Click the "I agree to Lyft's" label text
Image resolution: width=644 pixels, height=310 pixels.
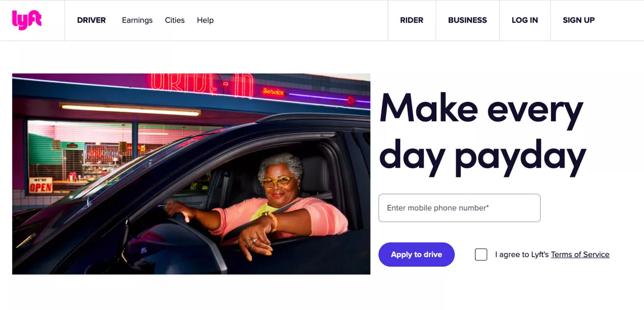click(522, 254)
